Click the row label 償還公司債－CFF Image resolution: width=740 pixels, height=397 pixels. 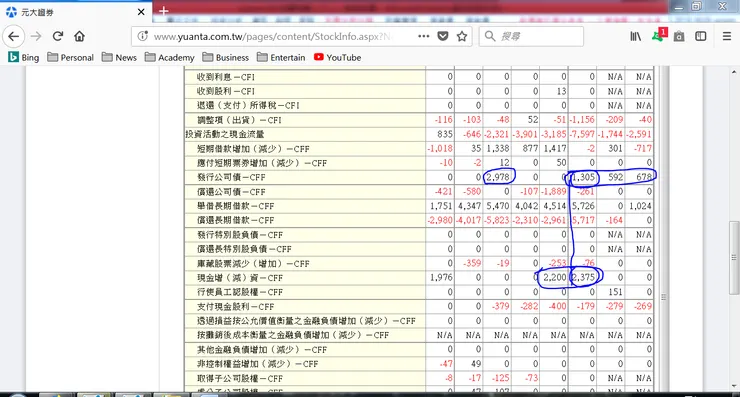(x=231, y=192)
